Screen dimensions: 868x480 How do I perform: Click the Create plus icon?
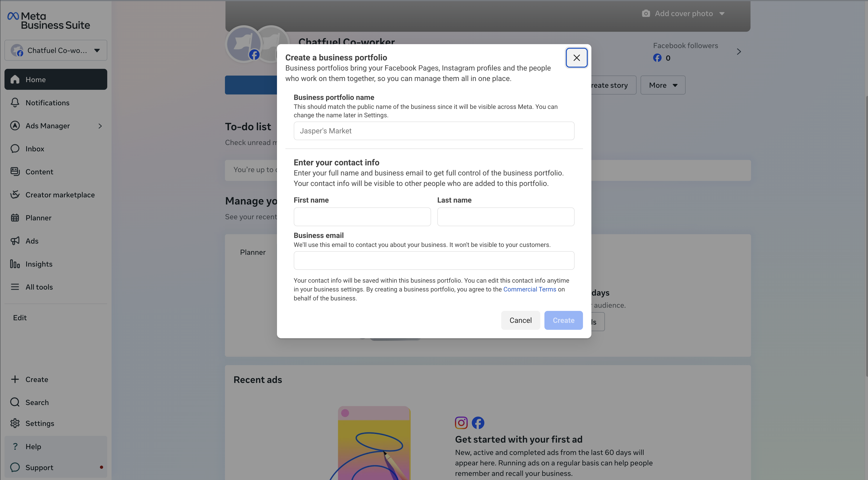pos(15,379)
